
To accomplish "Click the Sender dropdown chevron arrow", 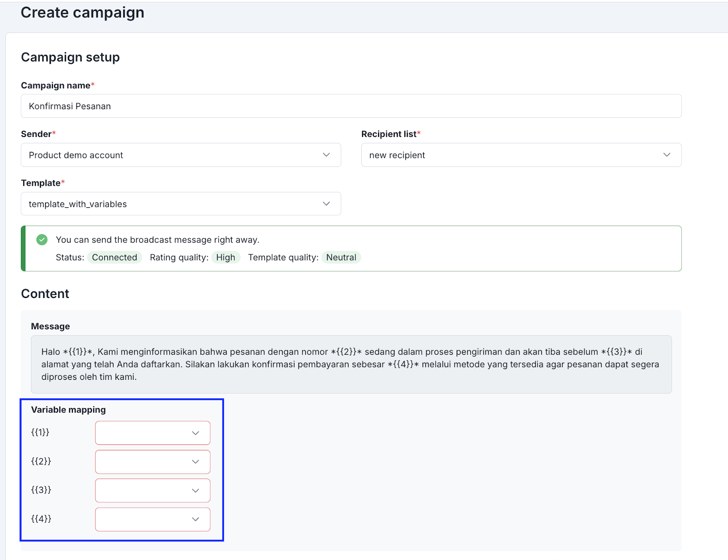I will click(326, 155).
